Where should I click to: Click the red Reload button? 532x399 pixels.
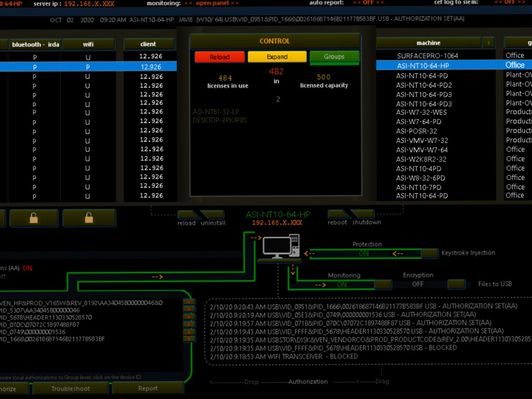(219, 57)
